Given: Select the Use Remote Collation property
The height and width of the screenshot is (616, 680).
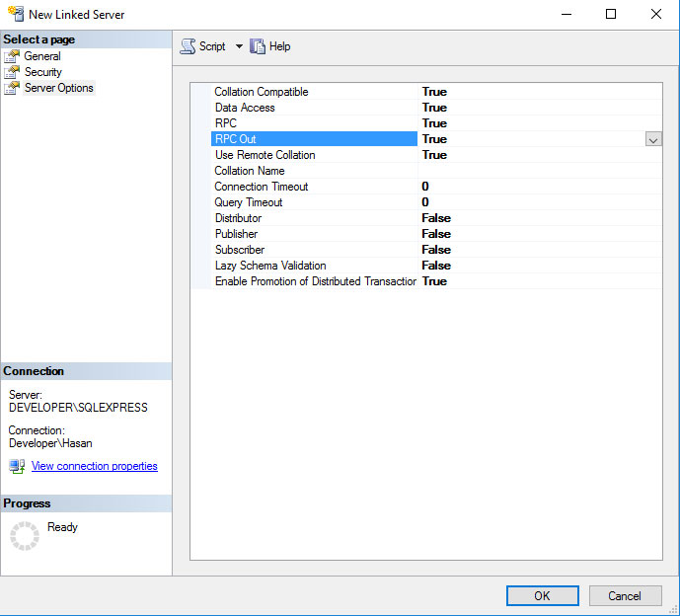Looking at the screenshot, I should tap(436, 155).
